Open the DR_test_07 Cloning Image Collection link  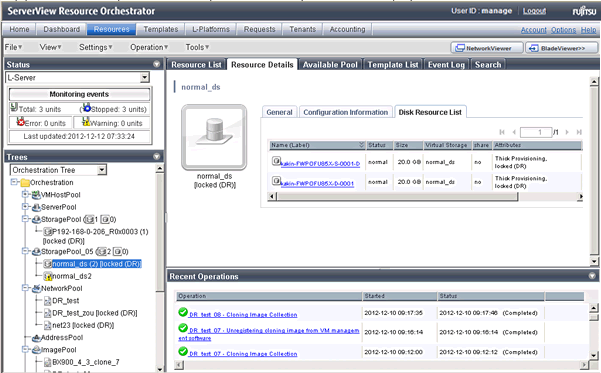243,354
